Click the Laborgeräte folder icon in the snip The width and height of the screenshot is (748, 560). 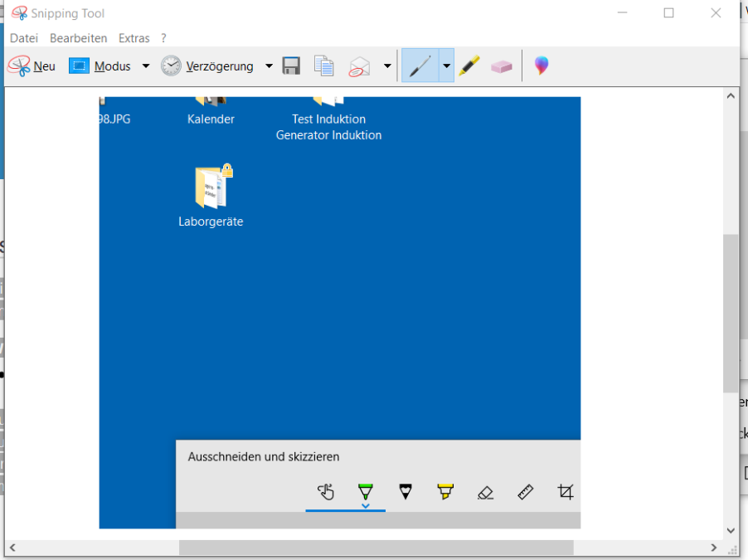(x=211, y=187)
